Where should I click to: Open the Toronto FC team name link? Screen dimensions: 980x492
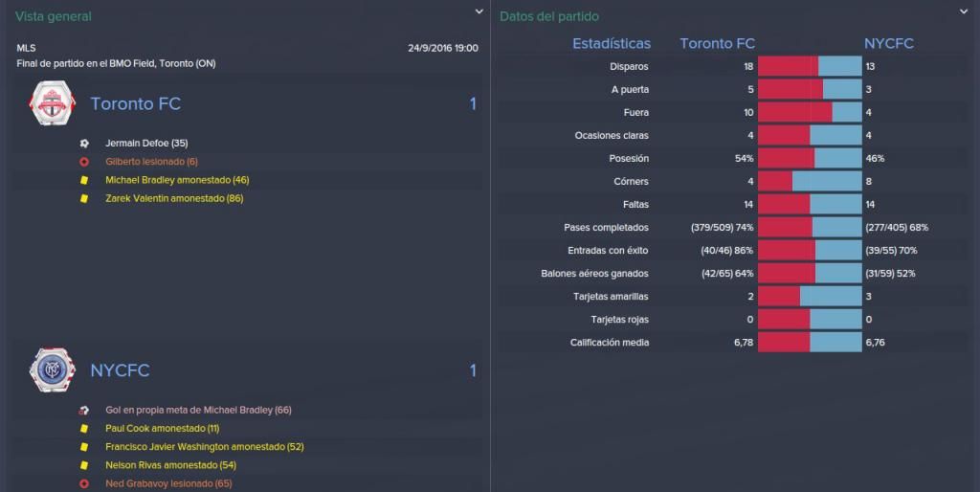pos(136,103)
